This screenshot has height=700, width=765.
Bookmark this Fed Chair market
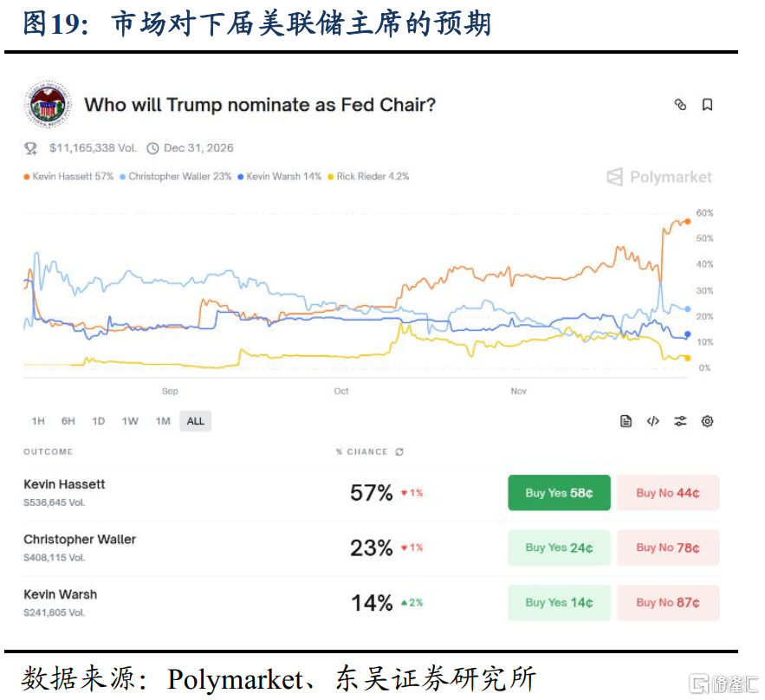tap(707, 105)
